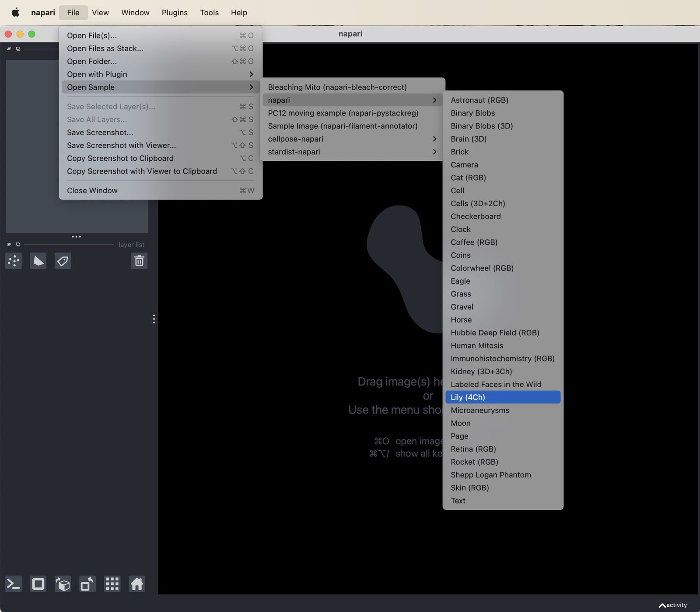The image size is (700, 612).
Task: Click the new labels layer icon
Action: point(63,261)
